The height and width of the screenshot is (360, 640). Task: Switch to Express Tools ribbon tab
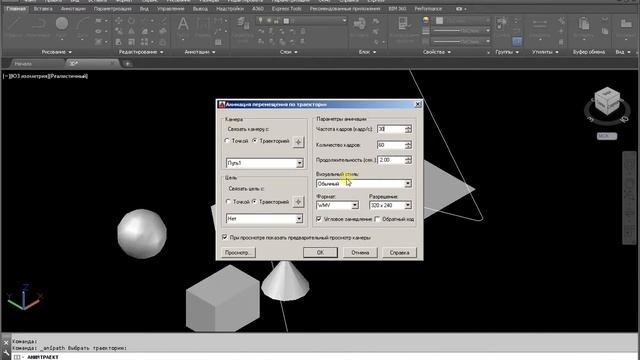click(286, 9)
